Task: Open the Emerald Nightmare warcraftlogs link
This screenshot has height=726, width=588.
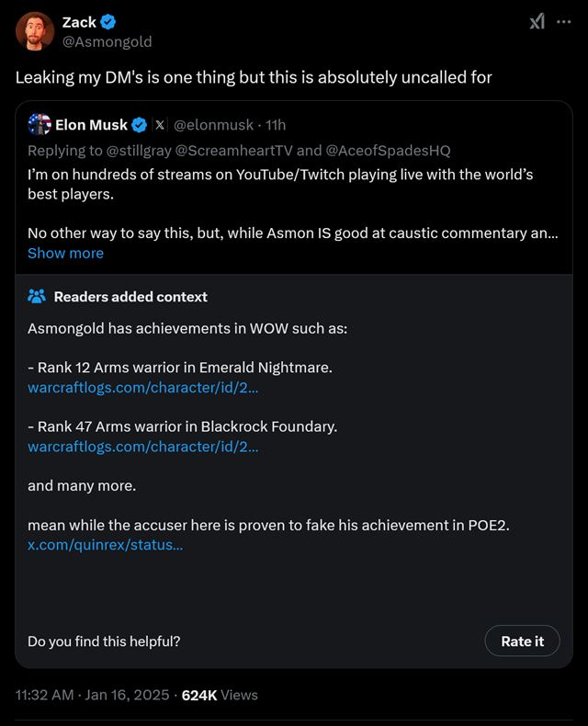Action: (x=142, y=388)
